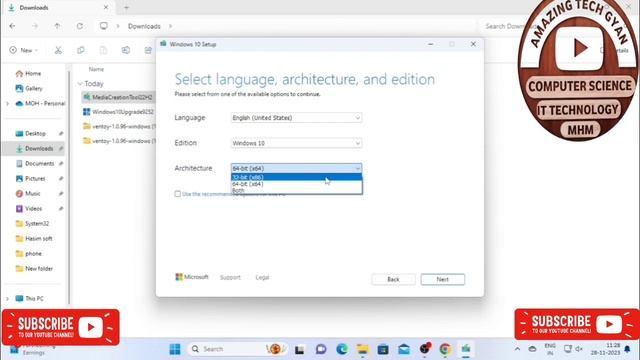Viewport: 640px width, 360px height.
Task: Open the Windows Start menu
Action: 175,349
